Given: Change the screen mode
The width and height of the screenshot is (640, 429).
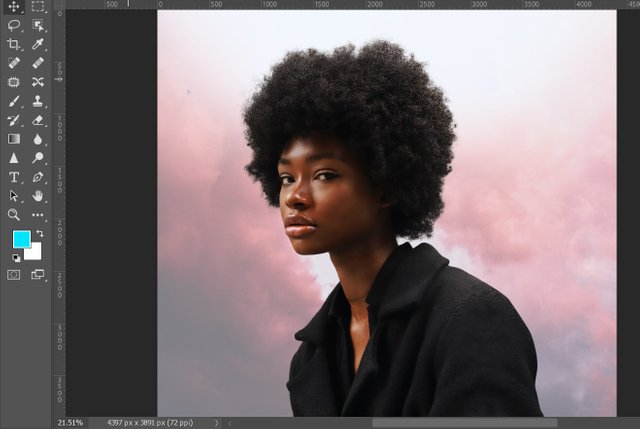Looking at the screenshot, I should pyautogui.click(x=38, y=274).
